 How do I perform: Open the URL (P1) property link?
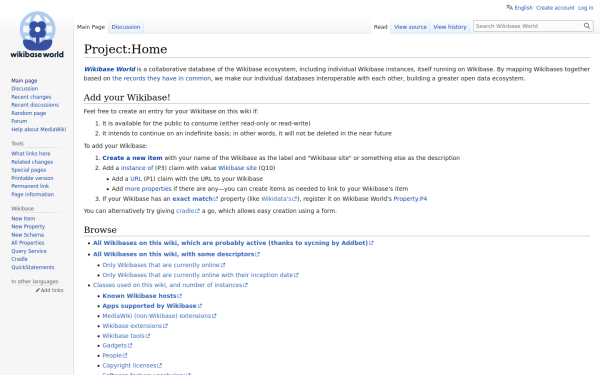point(136,179)
